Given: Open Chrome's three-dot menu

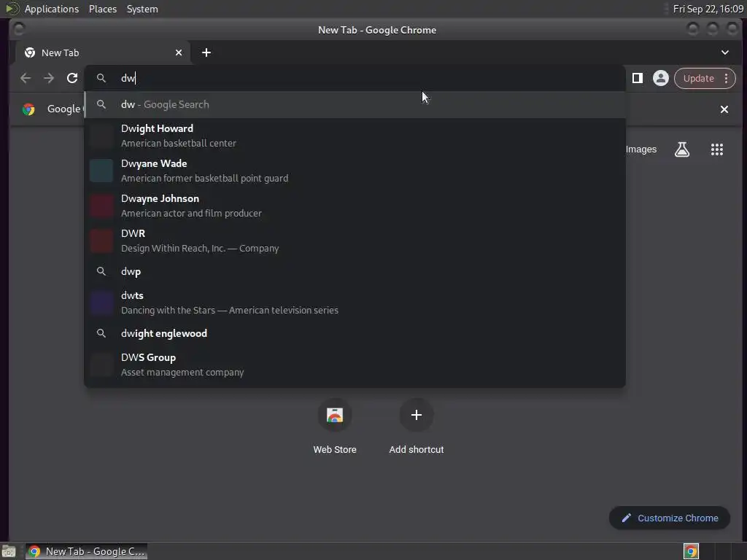Looking at the screenshot, I should coord(727,78).
